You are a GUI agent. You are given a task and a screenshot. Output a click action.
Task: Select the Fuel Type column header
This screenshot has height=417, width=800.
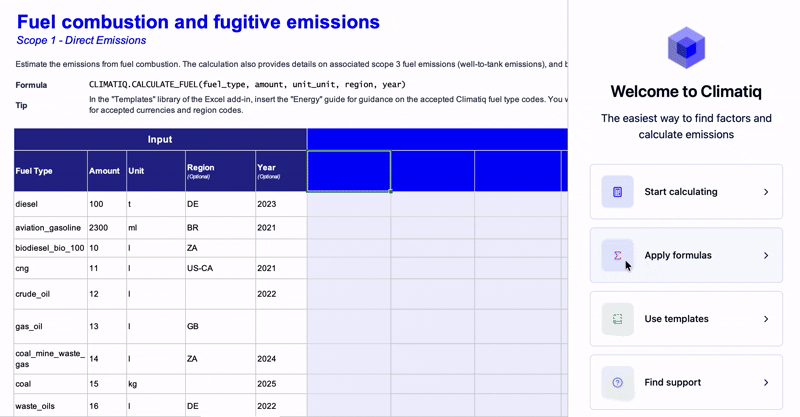coord(51,171)
